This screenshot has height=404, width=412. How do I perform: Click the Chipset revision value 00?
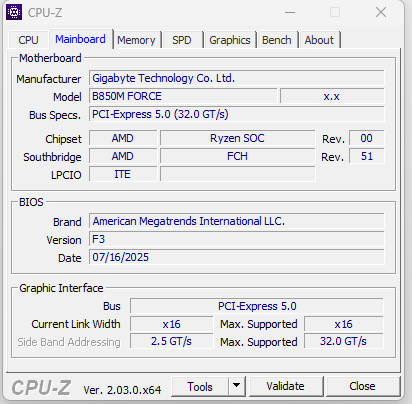point(366,138)
